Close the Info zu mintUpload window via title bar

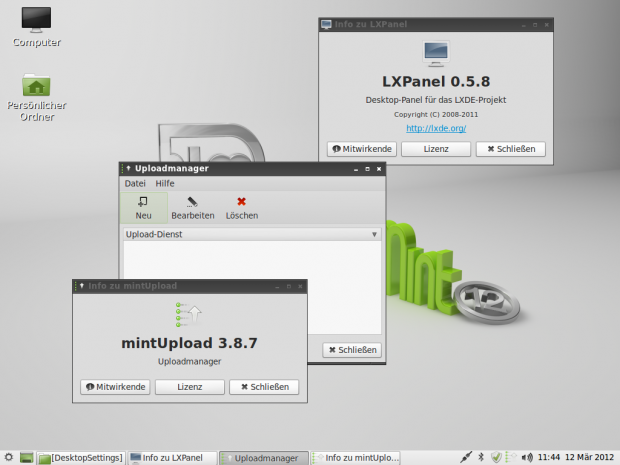pyautogui.click(x=300, y=286)
